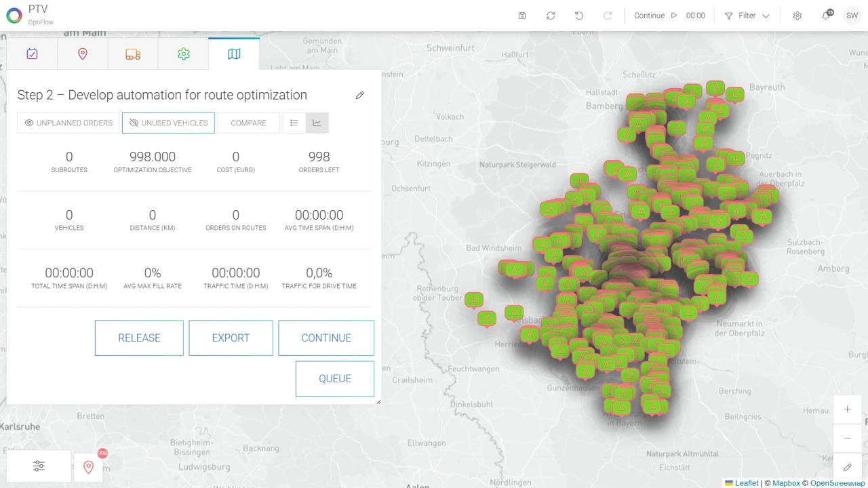Open the settings gear in header
This screenshot has height=488, width=868.
797,16
